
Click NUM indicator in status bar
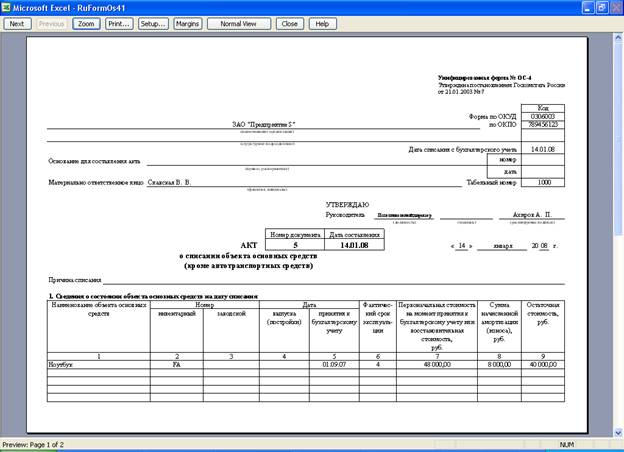(566, 445)
